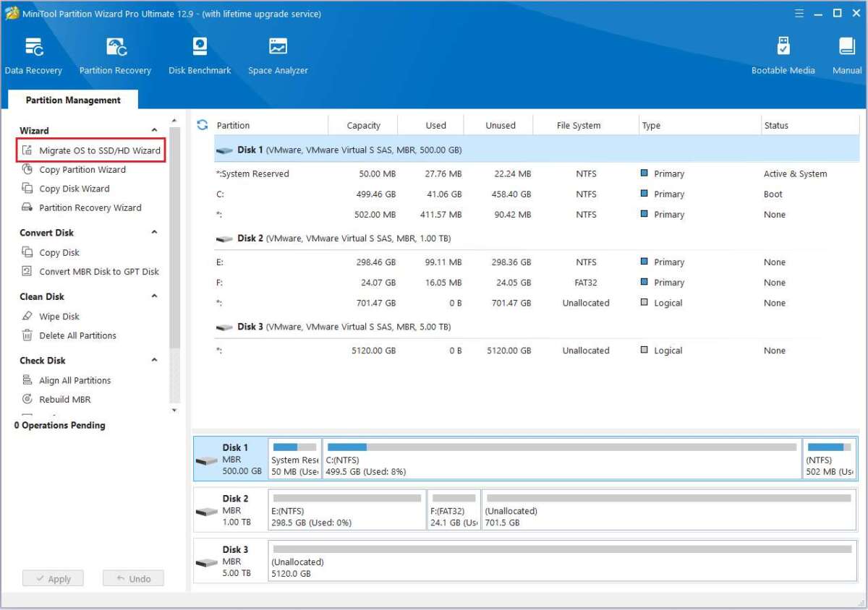Click Disk 3 drive icon in table
The height and width of the screenshot is (610, 868).
pyautogui.click(x=225, y=327)
